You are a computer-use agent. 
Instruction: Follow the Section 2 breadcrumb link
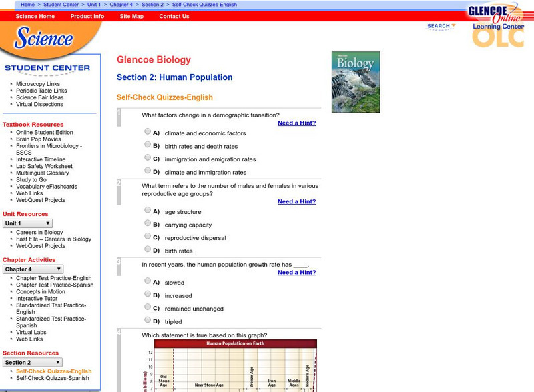(x=152, y=5)
